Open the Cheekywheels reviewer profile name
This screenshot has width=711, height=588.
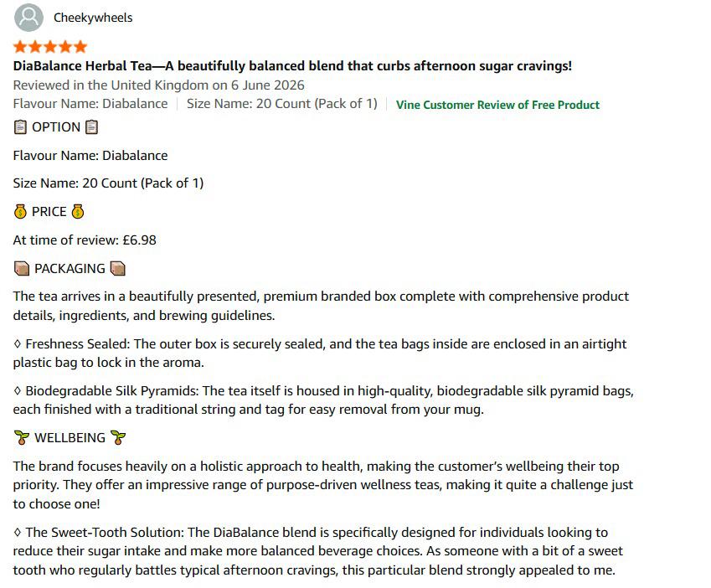coord(93,18)
